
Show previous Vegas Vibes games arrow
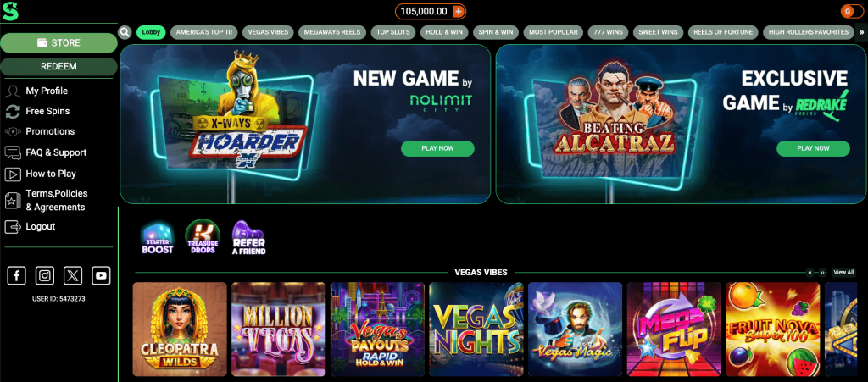(x=810, y=273)
